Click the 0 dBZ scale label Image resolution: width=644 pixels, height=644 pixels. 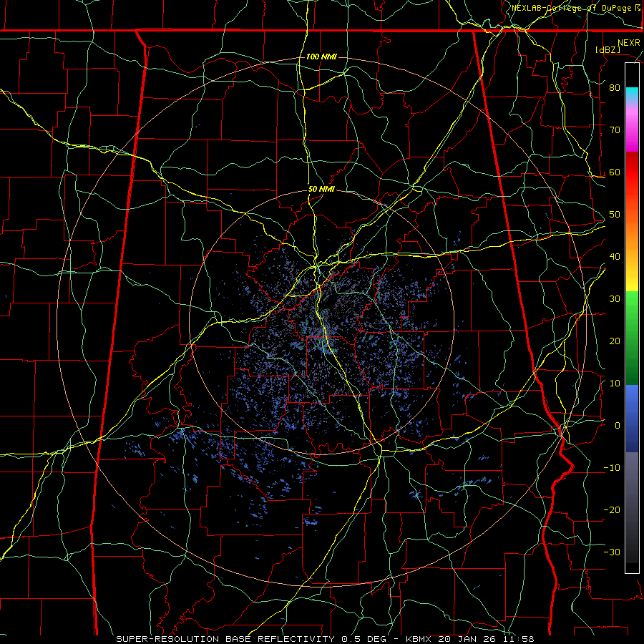coord(618,426)
